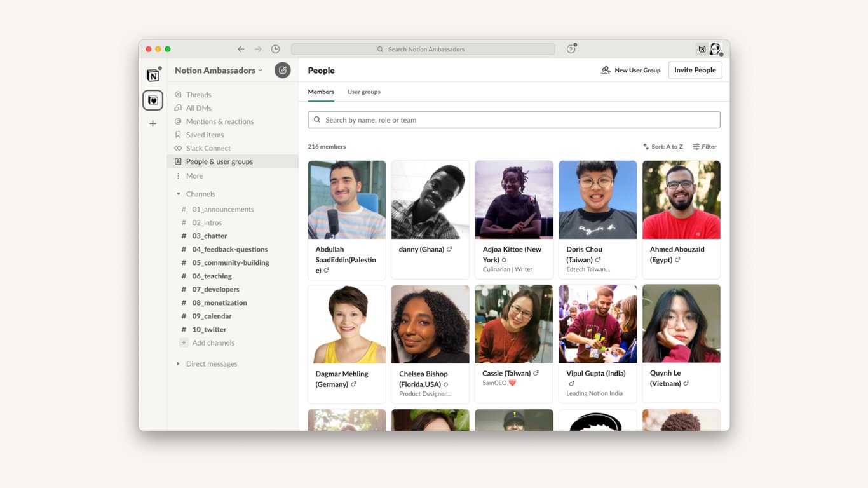The height and width of the screenshot is (488, 868).
Task: Open Mentions & reactions
Action: click(219, 121)
